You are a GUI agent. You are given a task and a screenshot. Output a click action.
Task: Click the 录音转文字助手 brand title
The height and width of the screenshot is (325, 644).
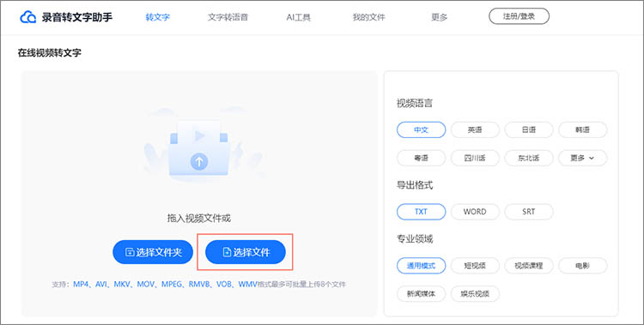(x=77, y=17)
